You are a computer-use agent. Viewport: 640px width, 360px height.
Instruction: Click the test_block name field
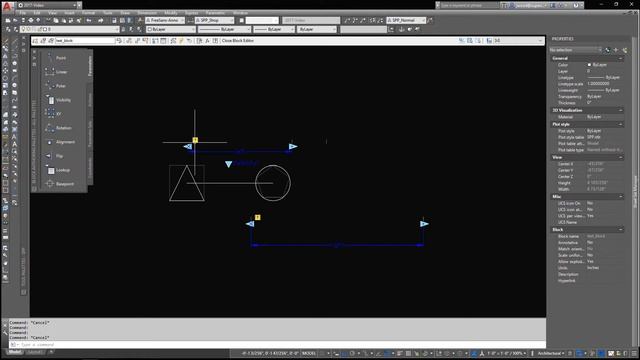85,41
